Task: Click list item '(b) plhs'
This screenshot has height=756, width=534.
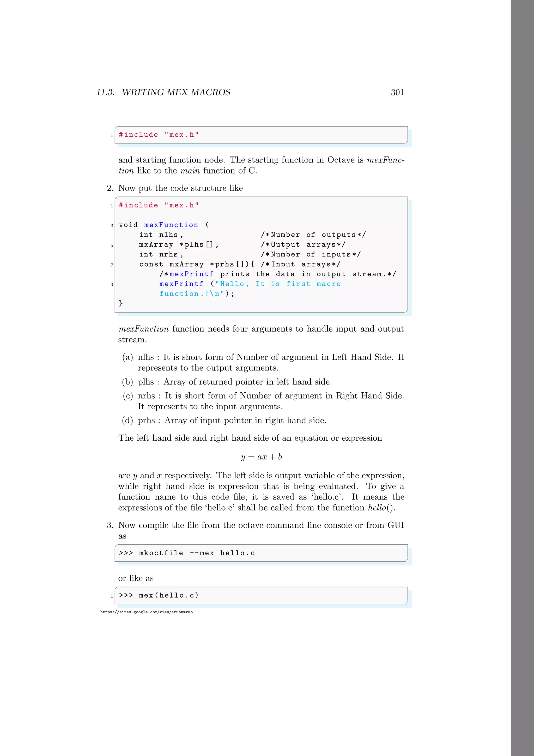Action: (x=227, y=382)
